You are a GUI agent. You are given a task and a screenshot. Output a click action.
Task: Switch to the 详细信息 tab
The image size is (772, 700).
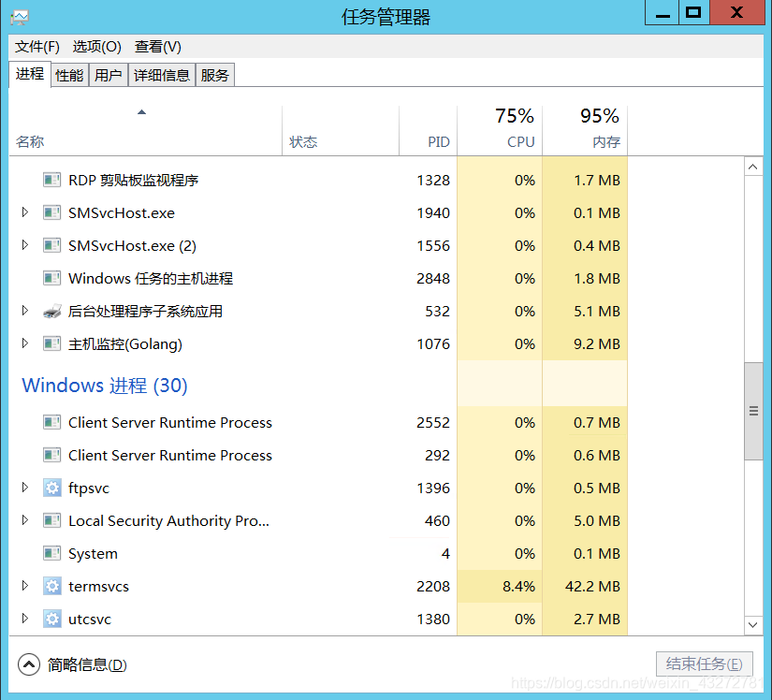[x=162, y=75]
